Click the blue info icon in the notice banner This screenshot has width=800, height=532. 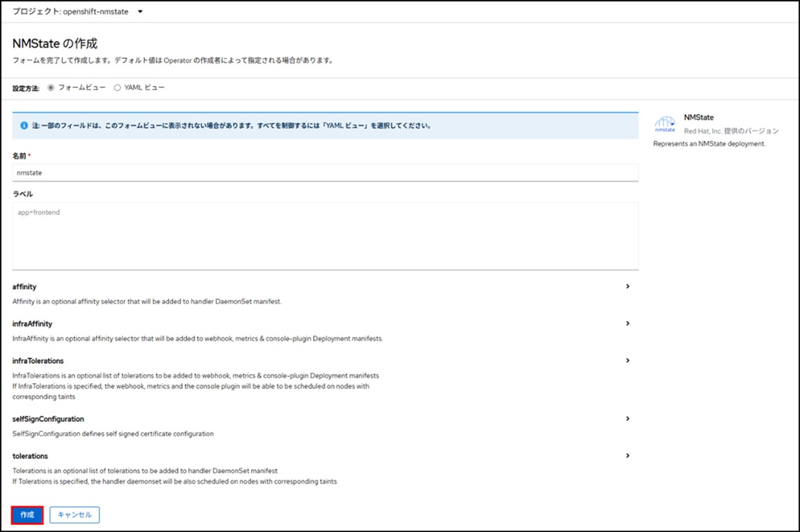[24, 125]
